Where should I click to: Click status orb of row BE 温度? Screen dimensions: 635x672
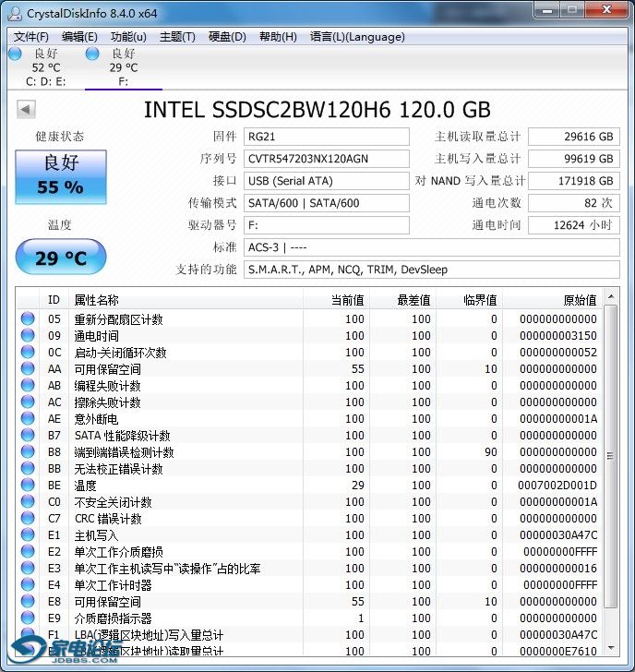tap(28, 485)
